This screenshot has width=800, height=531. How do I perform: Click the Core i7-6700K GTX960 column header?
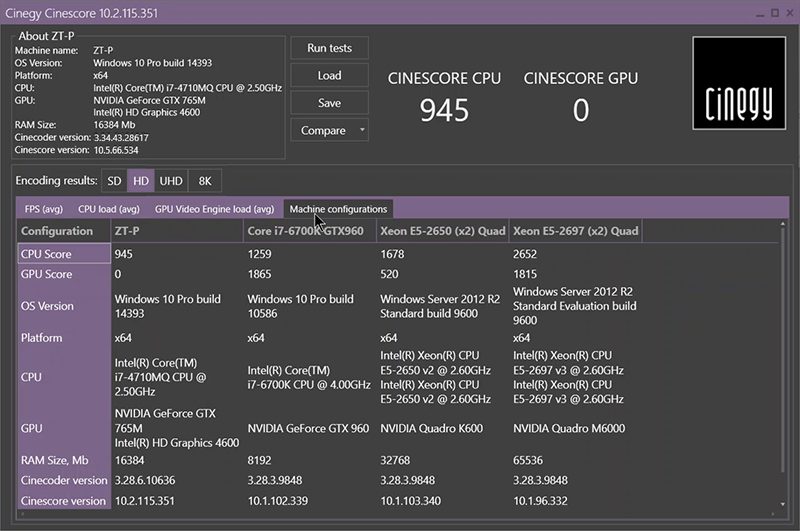coord(310,231)
